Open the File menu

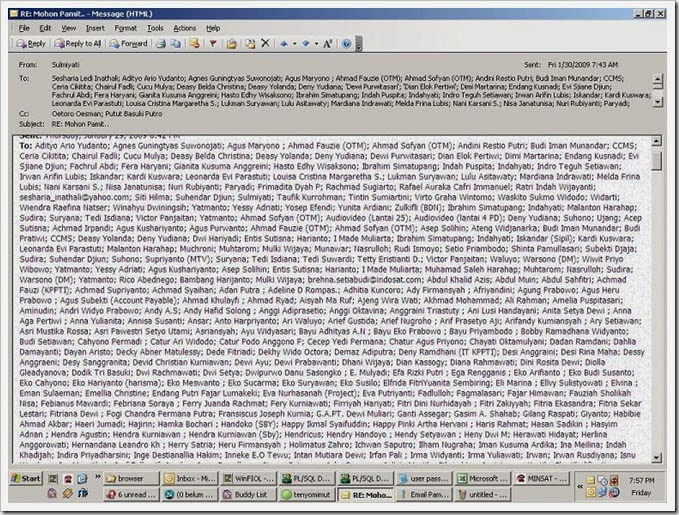24,28
